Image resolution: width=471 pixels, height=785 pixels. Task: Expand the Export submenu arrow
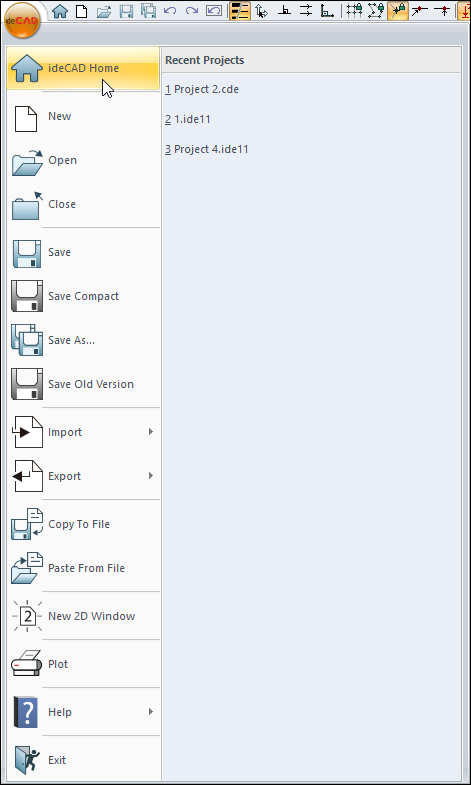(150, 476)
